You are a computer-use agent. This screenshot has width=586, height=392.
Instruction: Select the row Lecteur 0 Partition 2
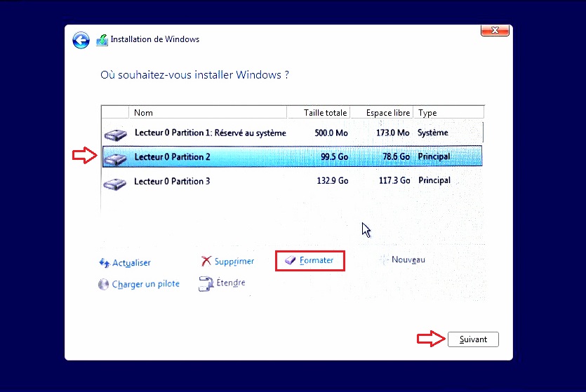click(292, 157)
